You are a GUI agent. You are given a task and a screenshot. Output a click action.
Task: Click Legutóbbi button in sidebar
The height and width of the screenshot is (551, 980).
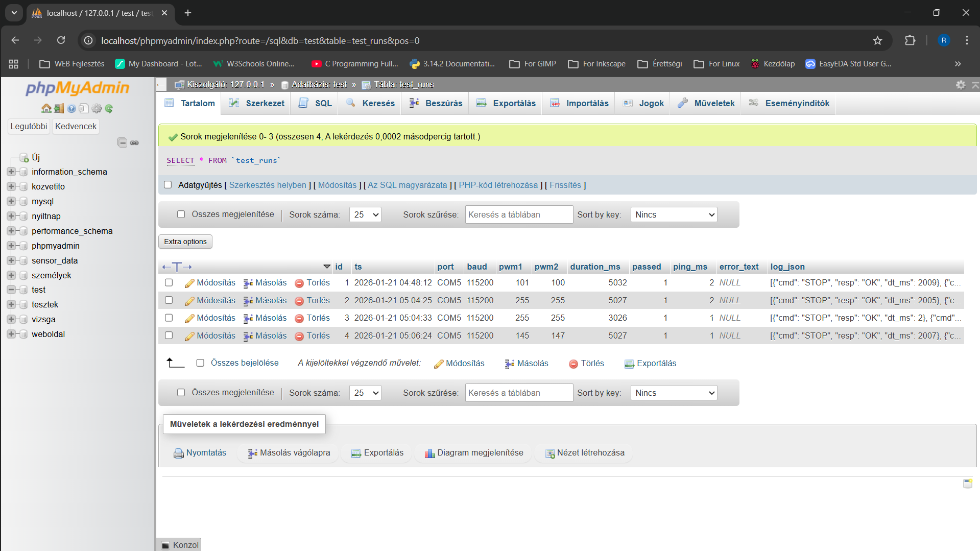point(29,126)
